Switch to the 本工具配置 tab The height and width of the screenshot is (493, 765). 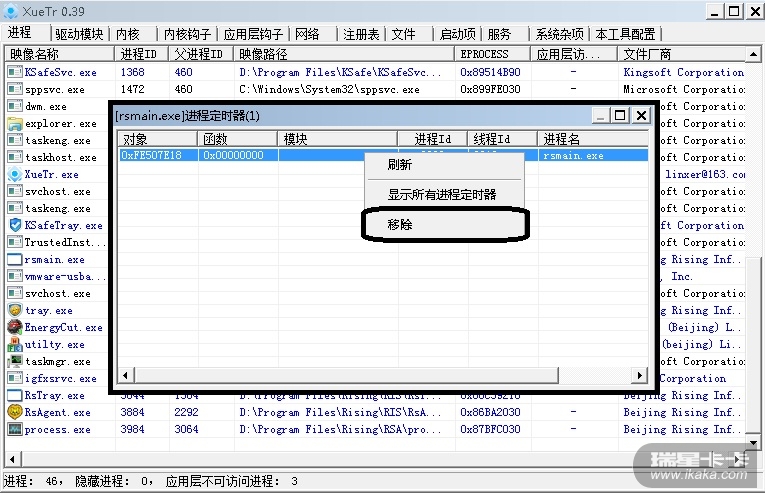[625, 34]
